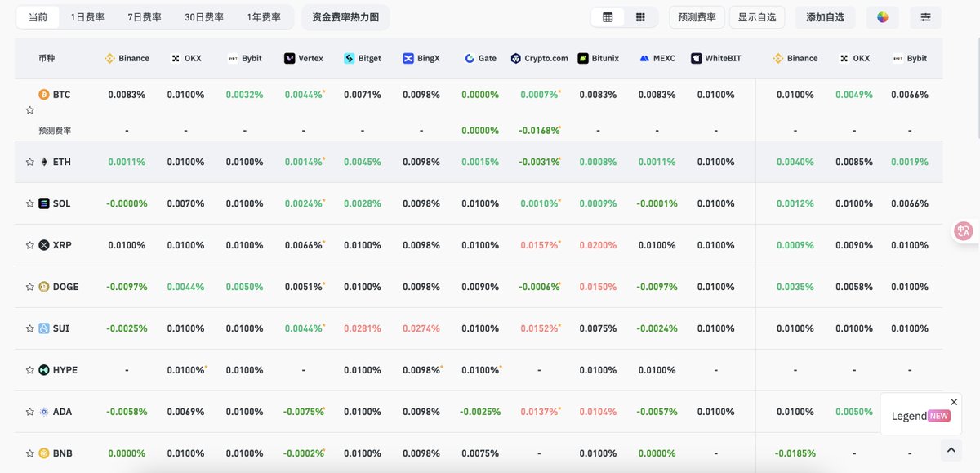Star the SUI coin row

(30, 328)
